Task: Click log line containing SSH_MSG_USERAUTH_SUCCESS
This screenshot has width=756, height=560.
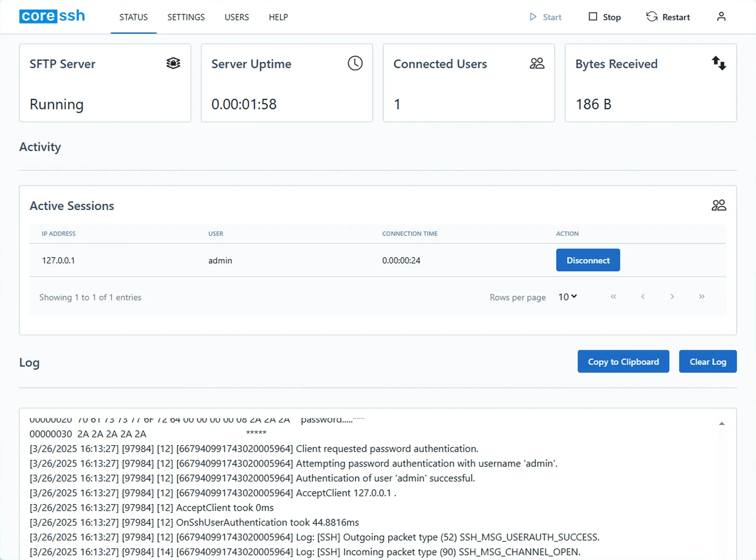Action: pyautogui.click(x=314, y=537)
